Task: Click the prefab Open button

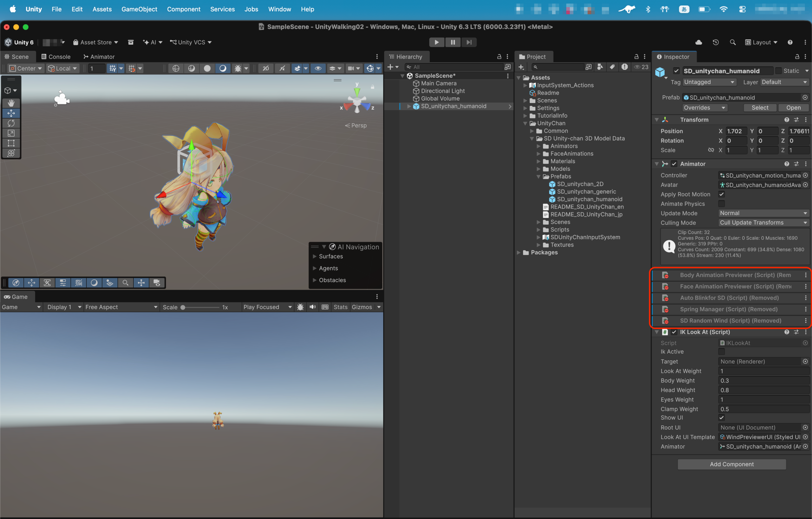Action: tap(794, 108)
